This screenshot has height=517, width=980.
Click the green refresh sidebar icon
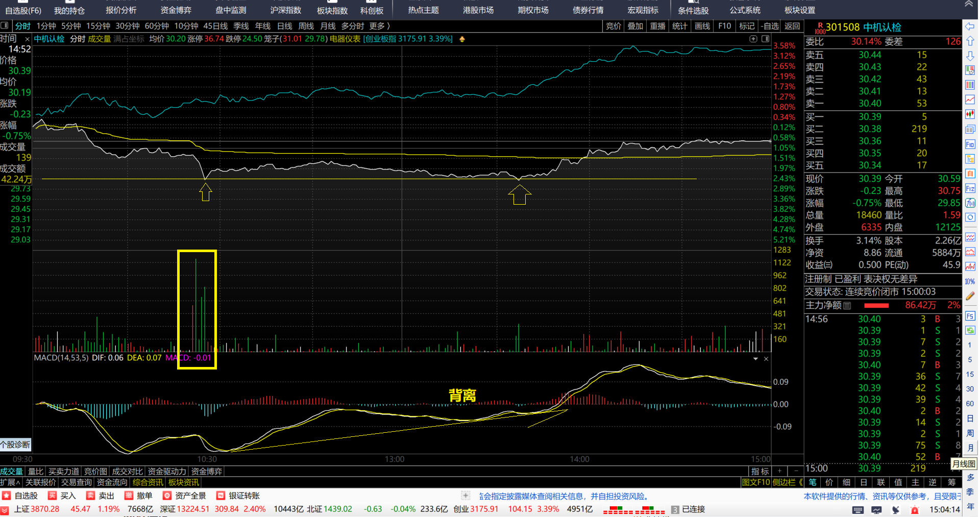(970, 330)
